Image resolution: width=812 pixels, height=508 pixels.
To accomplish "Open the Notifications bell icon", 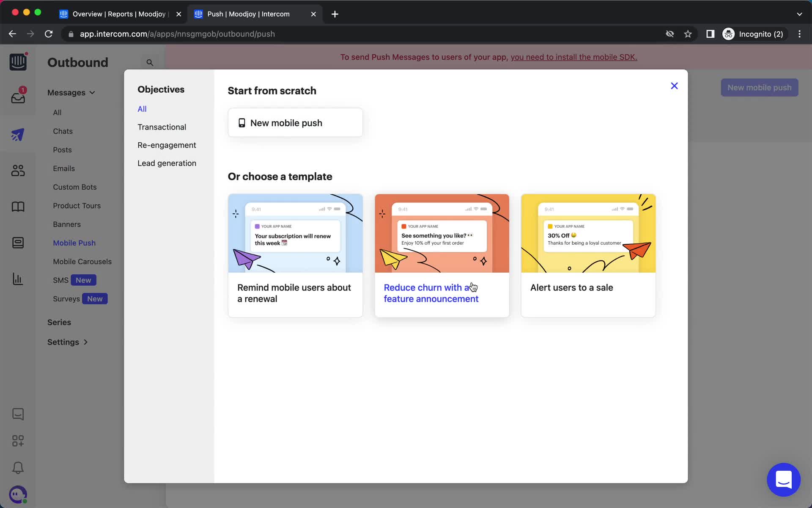I will tap(17, 467).
